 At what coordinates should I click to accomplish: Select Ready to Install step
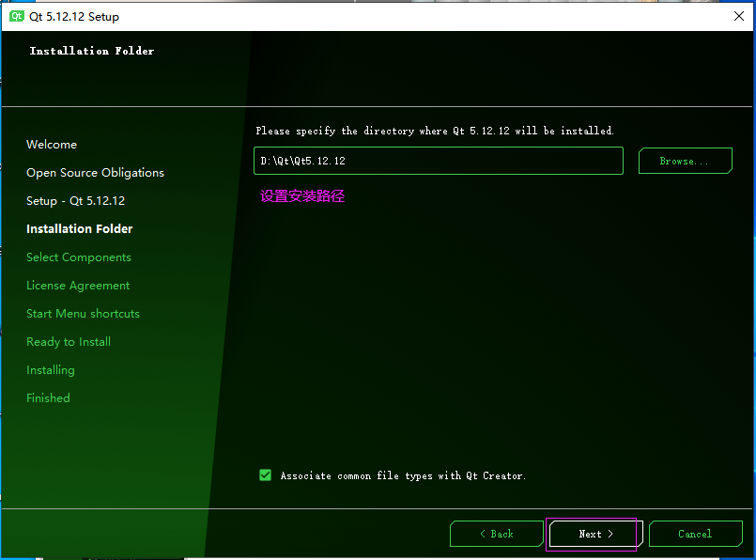[69, 341]
